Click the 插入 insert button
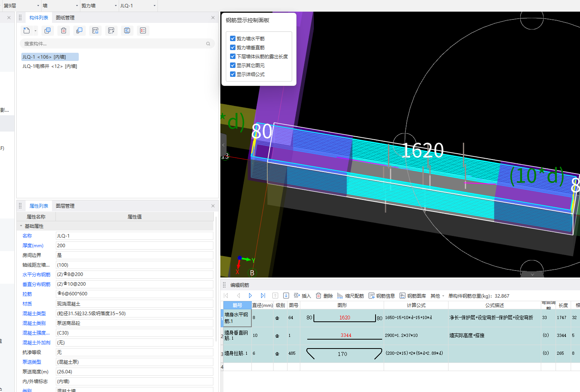Viewport: 580px width, 392px height. (303, 296)
